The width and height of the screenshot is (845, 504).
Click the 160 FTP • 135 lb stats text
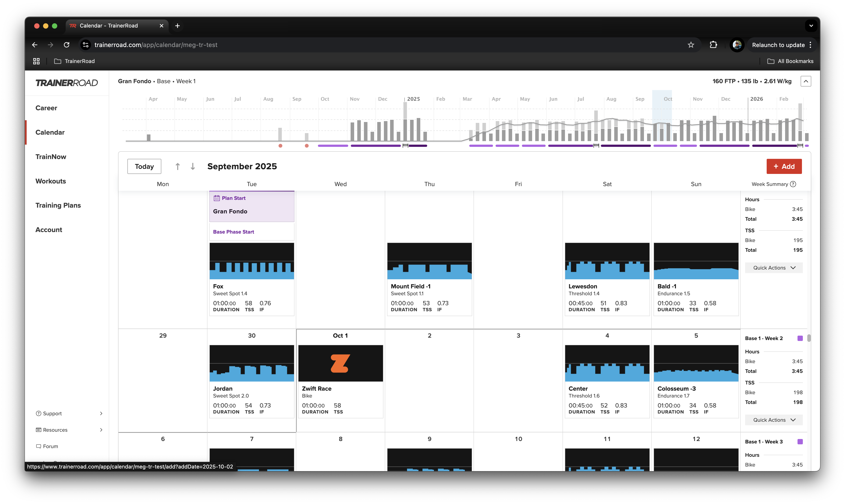752,81
